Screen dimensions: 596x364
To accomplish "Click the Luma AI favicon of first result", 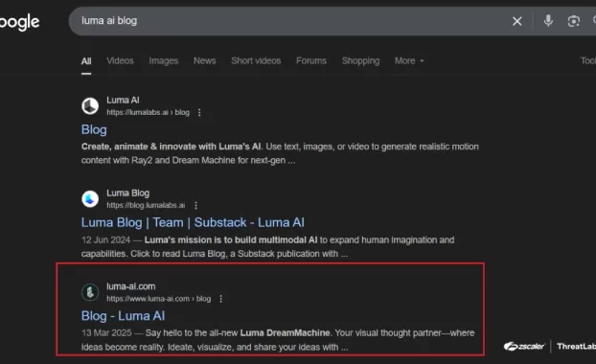I will 90,106.
